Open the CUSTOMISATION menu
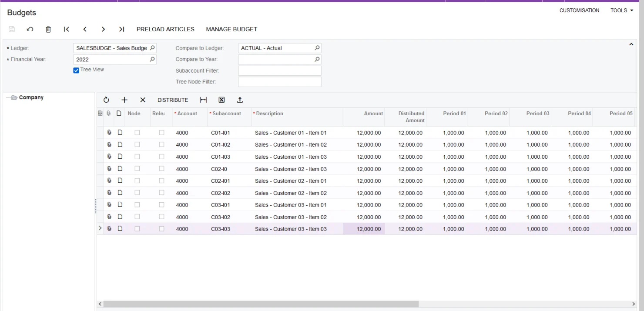The height and width of the screenshot is (311, 644). (x=579, y=10)
